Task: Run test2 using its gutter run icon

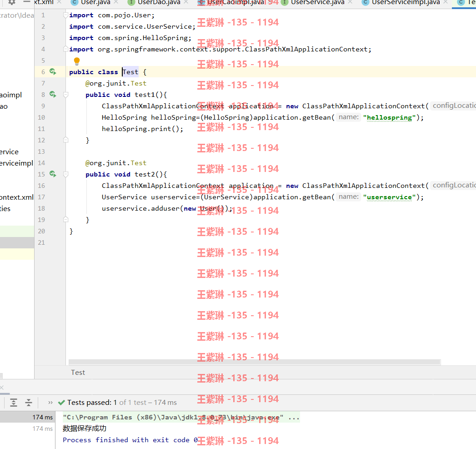Action: (53, 174)
